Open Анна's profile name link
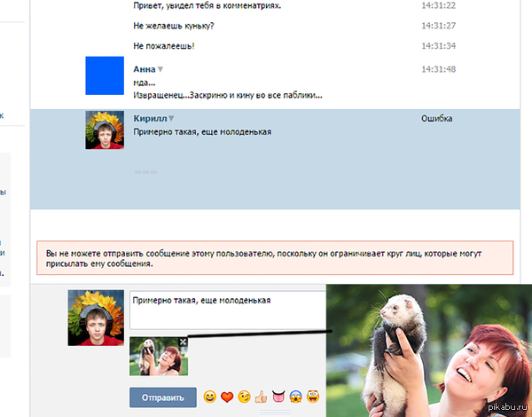This screenshot has width=532, height=417. click(x=144, y=69)
